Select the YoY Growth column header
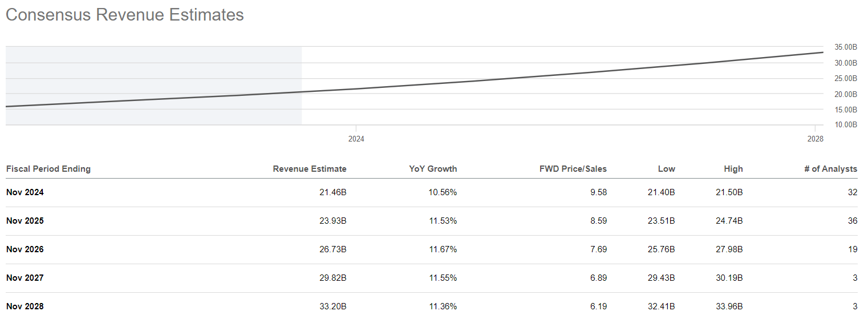Image resolution: width=868 pixels, height=315 pixels. (433, 169)
